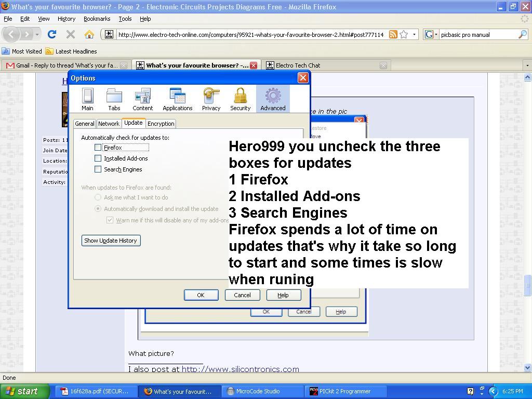Open the Help menu
Screen dimensions: 532x399
145,19
